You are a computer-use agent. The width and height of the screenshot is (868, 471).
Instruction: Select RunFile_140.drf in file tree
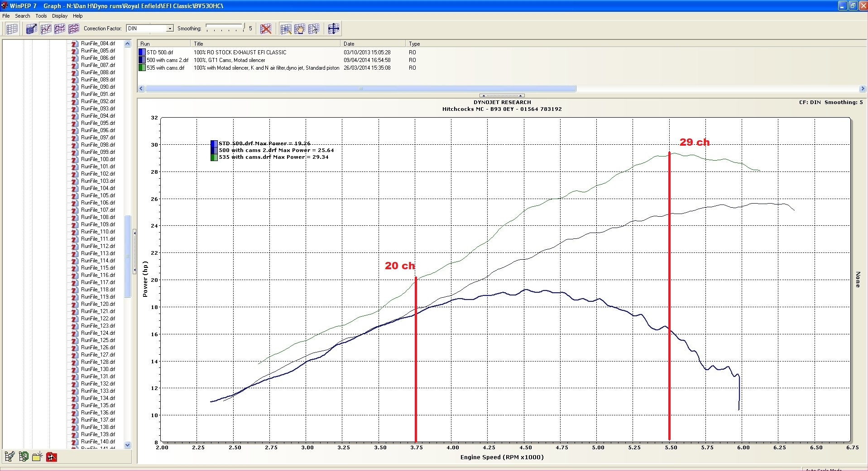point(98,442)
